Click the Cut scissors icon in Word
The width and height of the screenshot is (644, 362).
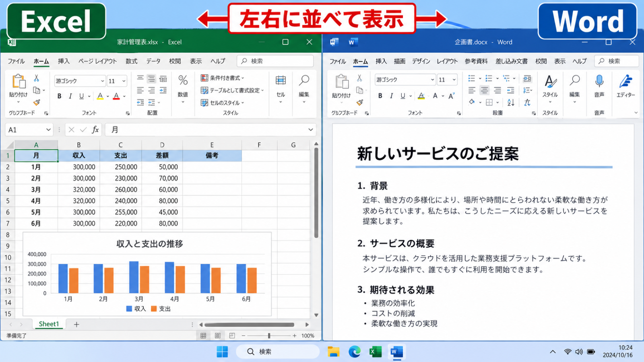click(359, 78)
